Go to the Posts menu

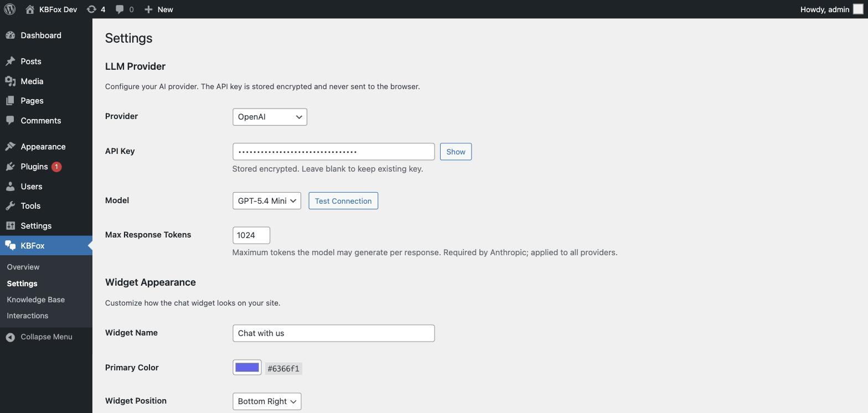46,61
